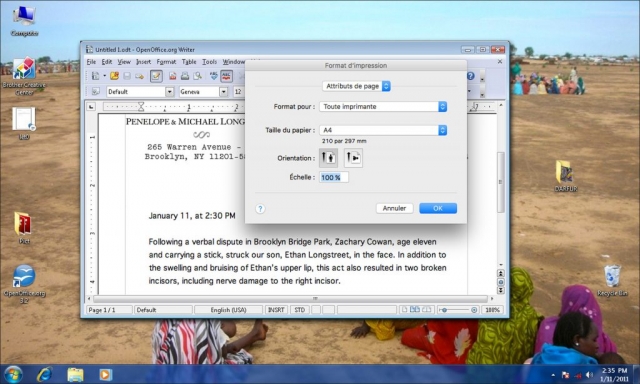
Task: Open the Table menu
Action: [189, 62]
